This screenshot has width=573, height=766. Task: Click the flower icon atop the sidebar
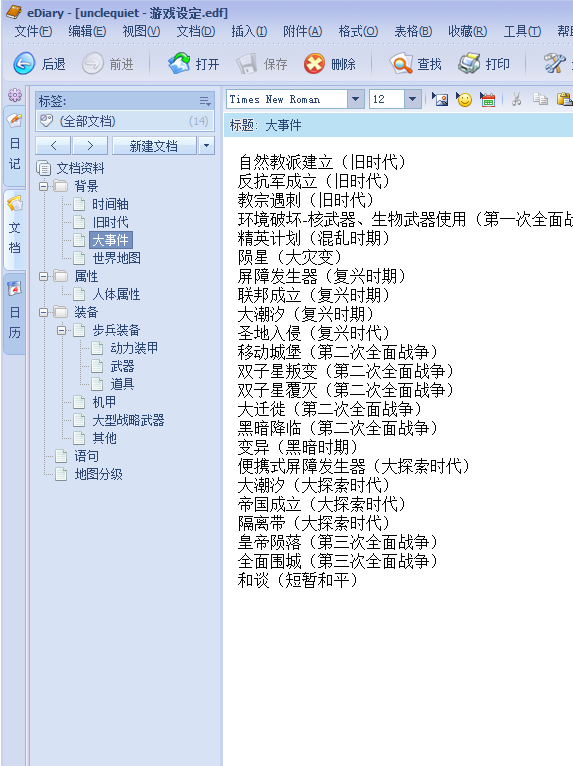[15, 95]
